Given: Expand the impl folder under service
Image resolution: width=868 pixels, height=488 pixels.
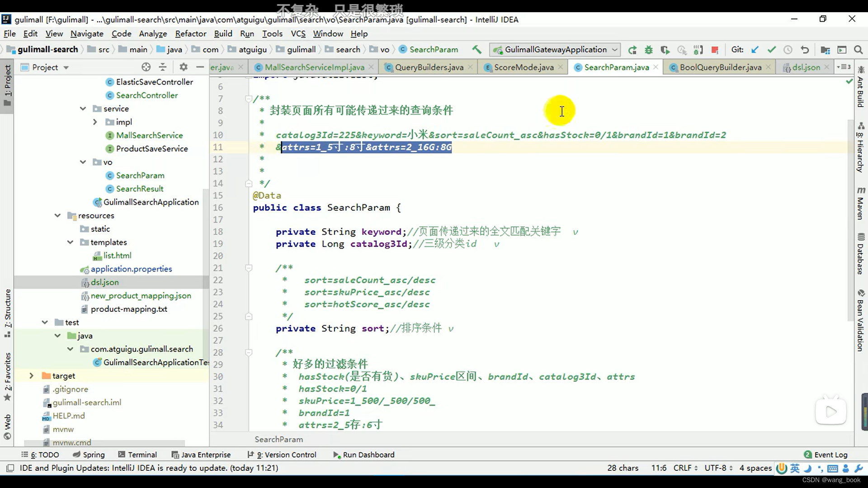Looking at the screenshot, I should 95,122.
